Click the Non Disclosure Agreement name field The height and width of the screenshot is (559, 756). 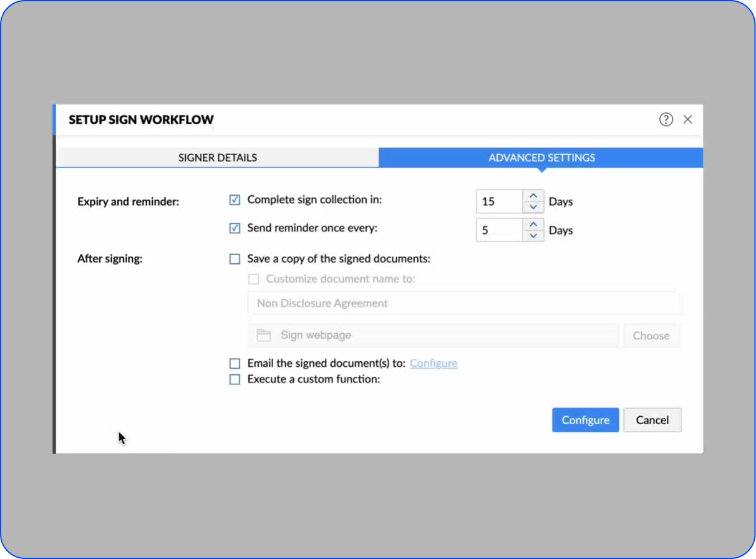463,303
